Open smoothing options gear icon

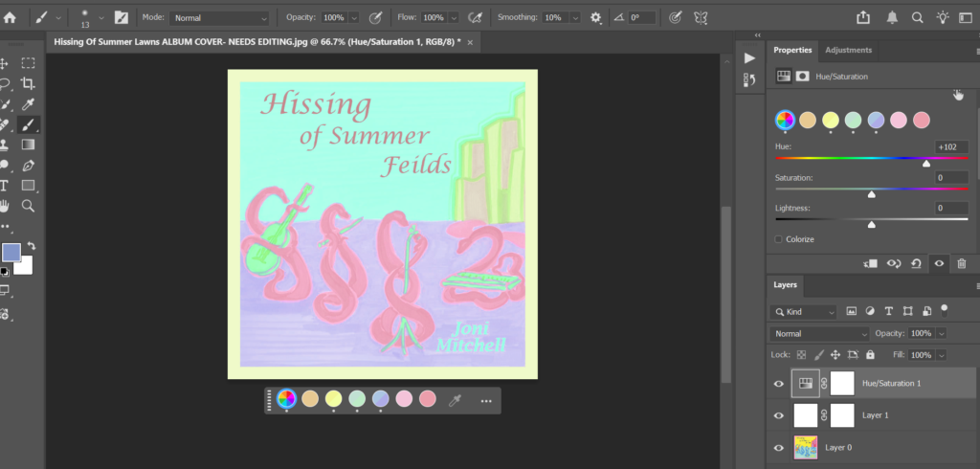[x=595, y=17]
